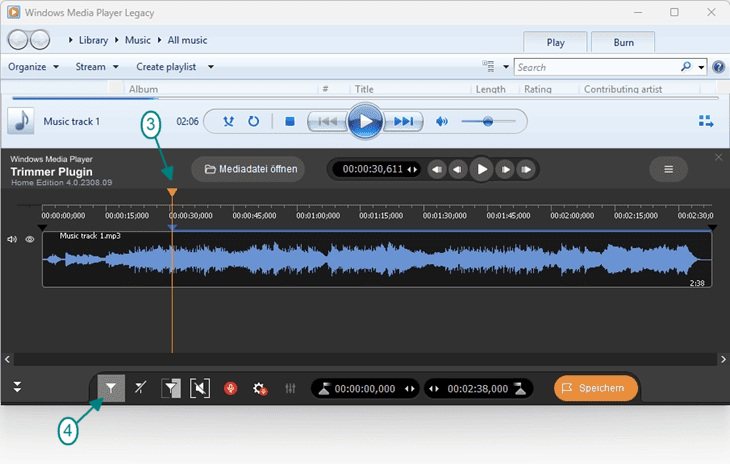Click the orange playhead marker on timeline
The image size is (730, 464).
click(172, 192)
